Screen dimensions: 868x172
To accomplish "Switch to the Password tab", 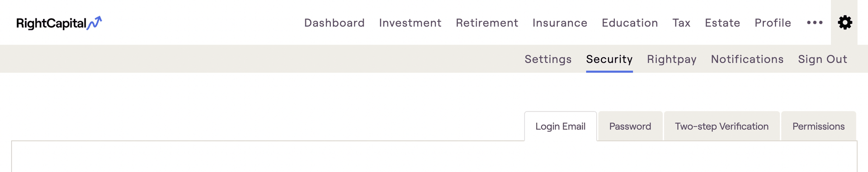I will (630, 126).
